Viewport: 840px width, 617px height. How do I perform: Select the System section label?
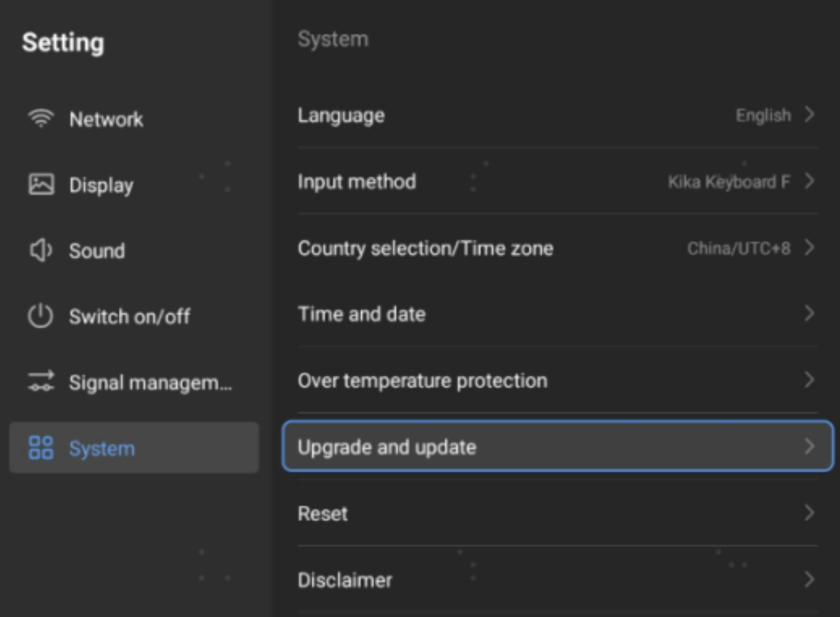(102, 448)
